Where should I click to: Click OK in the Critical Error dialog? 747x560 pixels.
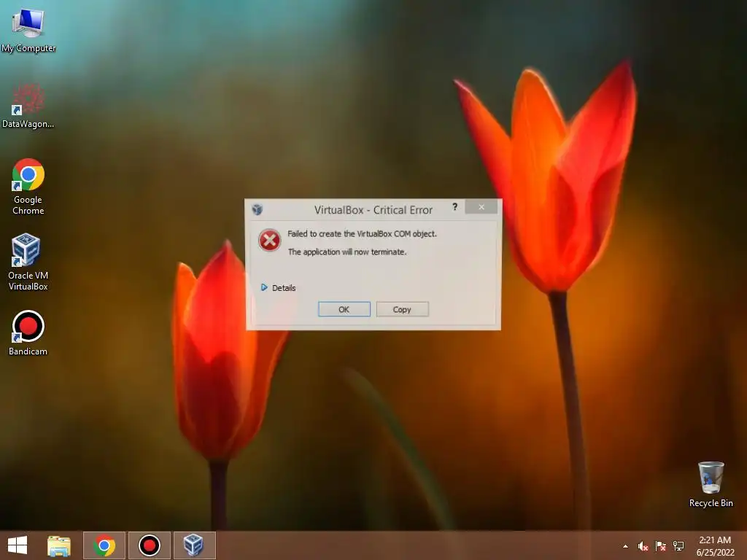344,309
